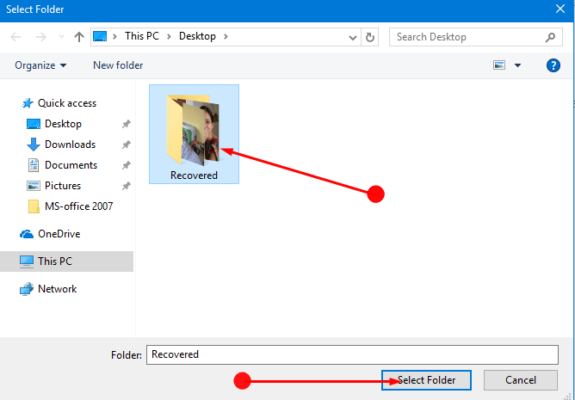Viewport: 575px width, 400px height.
Task: Cancel the Select Folder dialog
Action: 521,380
